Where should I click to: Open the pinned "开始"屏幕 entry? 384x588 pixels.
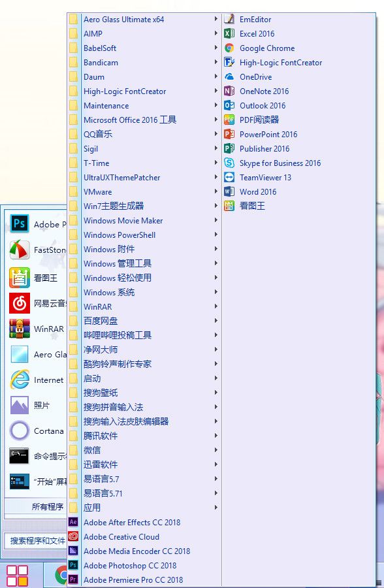pyautogui.click(x=37, y=482)
